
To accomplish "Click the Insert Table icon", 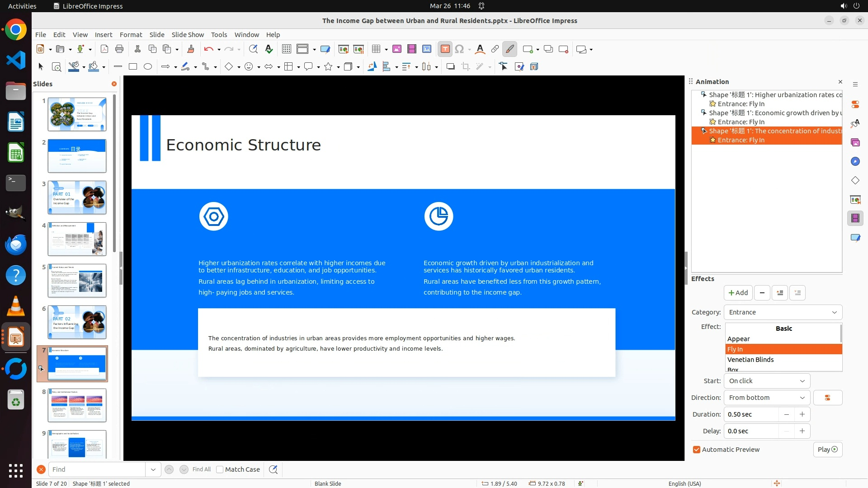I will click(x=376, y=49).
